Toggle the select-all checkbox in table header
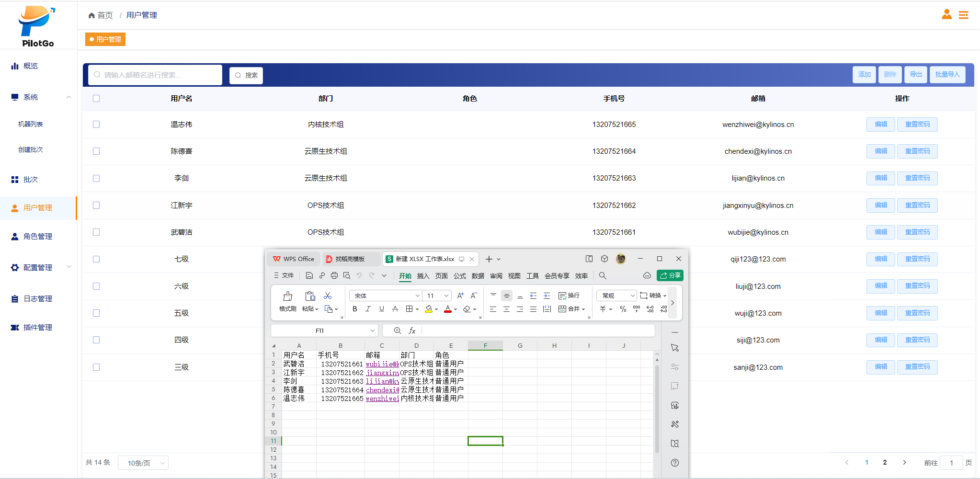 tap(96, 99)
